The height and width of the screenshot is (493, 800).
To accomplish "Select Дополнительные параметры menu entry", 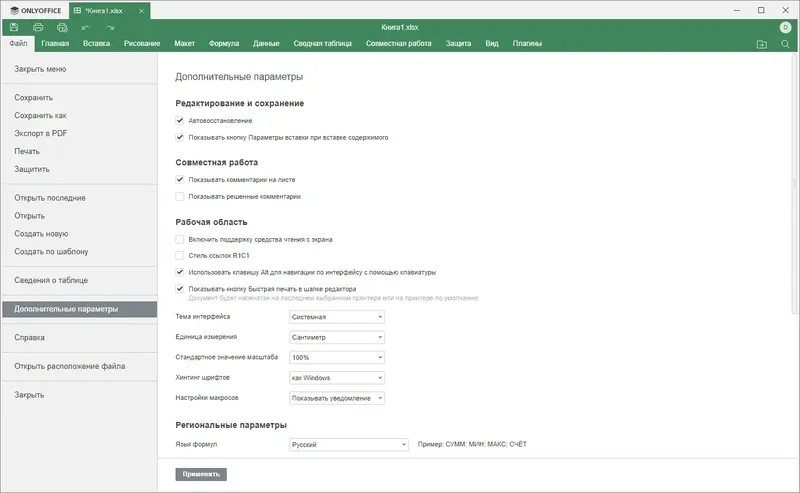I will (80, 309).
